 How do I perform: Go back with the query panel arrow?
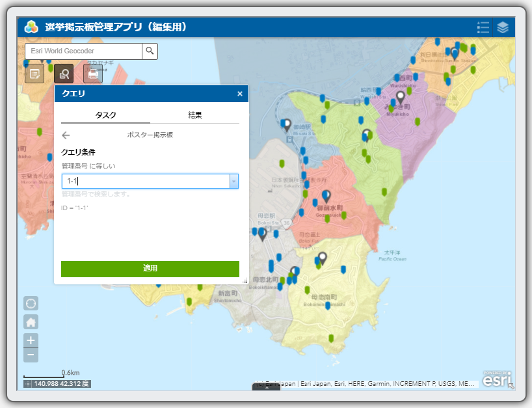pos(66,135)
